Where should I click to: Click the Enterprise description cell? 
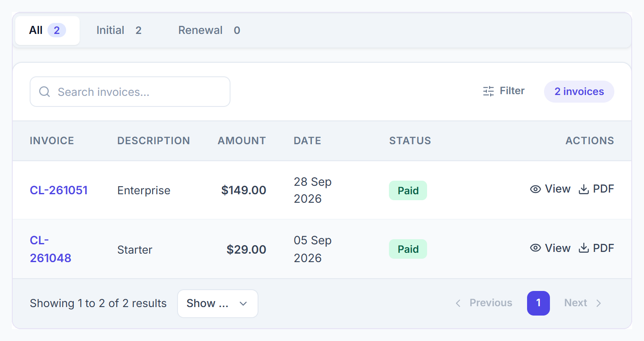tap(144, 191)
